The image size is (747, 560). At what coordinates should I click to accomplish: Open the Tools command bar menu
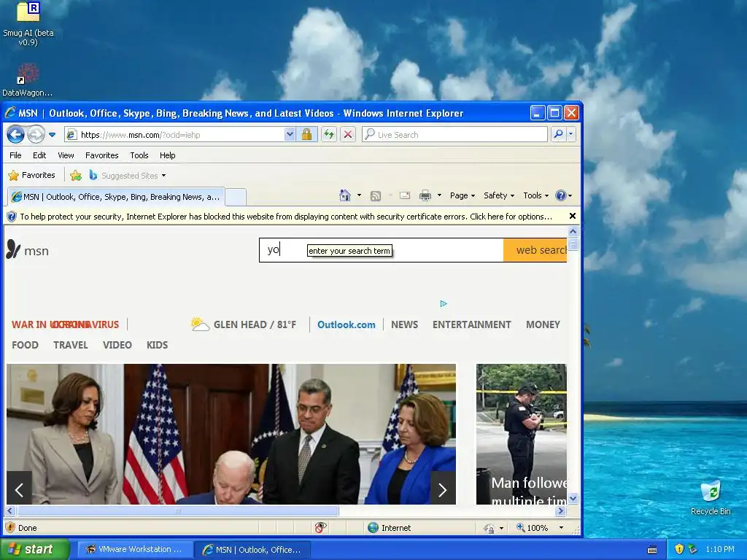[535, 195]
